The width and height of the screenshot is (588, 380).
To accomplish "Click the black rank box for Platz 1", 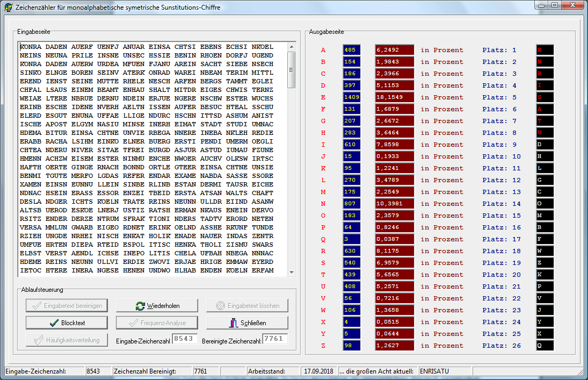I will [x=545, y=50].
